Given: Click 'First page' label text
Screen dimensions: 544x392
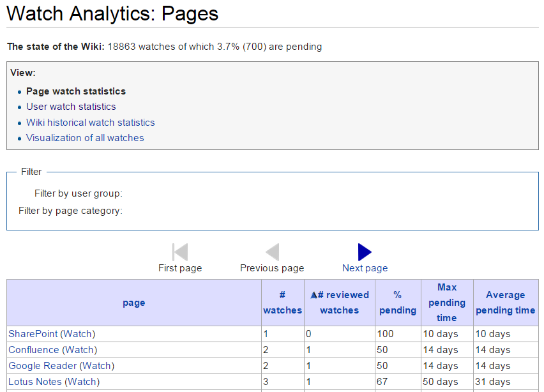Looking at the screenshot, I should [x=180, y=268].
